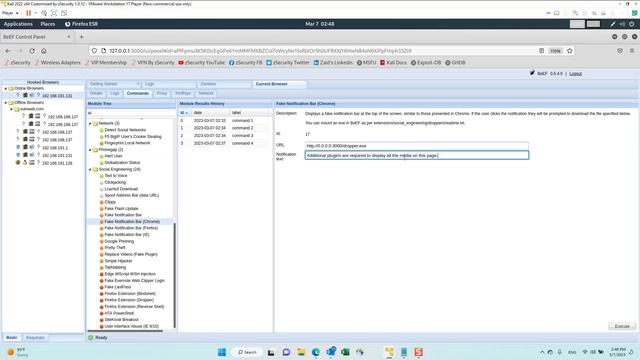Open the chat app on the taskbar
Image resolution: width=640 pixels, height=360 pixels.
coord(286,352)
